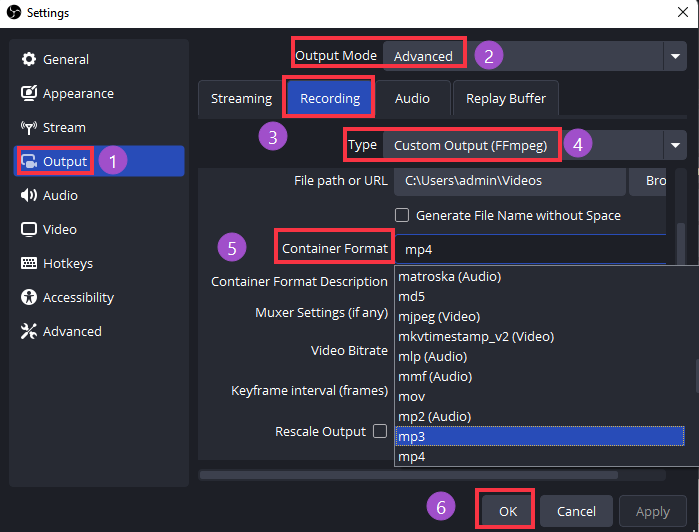Image resolution: width=699 pixels, height=532 pixels.
Task: Select mlp (Audio) format
Action: pyautogui.click(x=540, y=356)
